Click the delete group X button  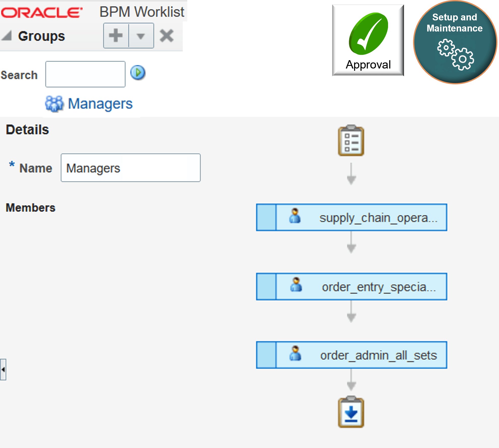click(166, 35)
